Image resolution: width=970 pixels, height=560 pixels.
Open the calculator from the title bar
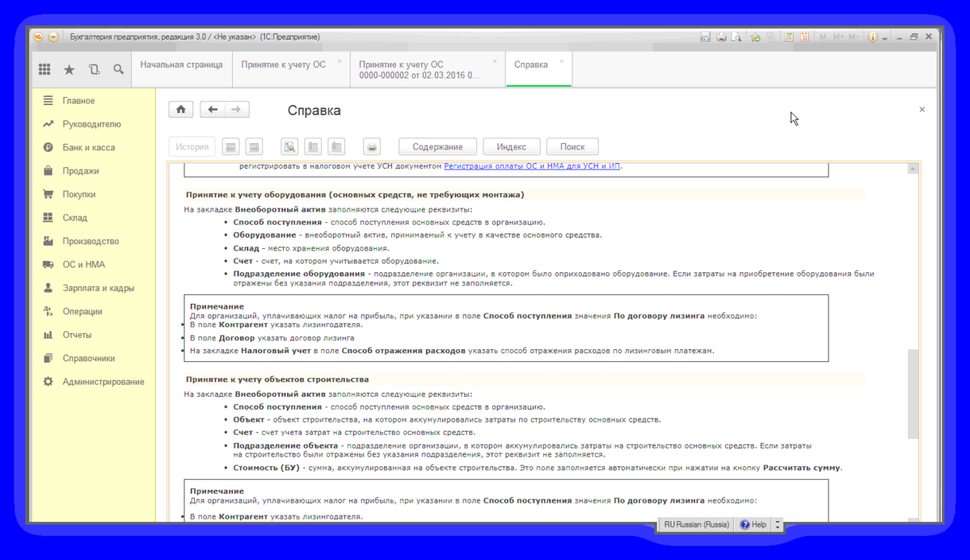788,37
